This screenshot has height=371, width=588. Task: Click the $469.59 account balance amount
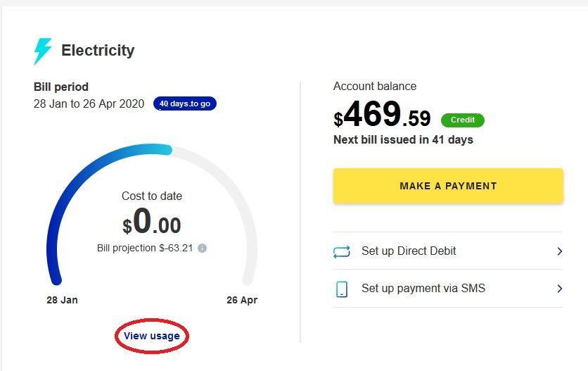(x=382, y=115)
